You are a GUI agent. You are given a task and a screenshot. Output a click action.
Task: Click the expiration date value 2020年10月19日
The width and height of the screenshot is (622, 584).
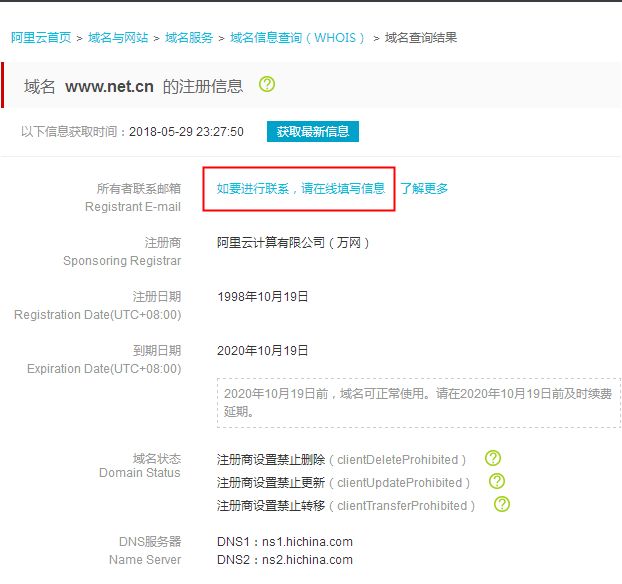point(263,351)
